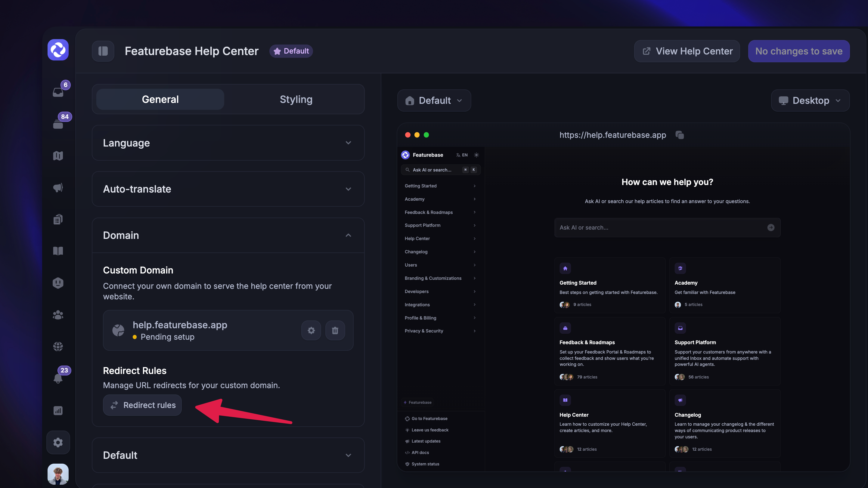Click the Academy card icon
This screenshot has width=868, height=488.
pyautogui.click(x=680, y=268)
